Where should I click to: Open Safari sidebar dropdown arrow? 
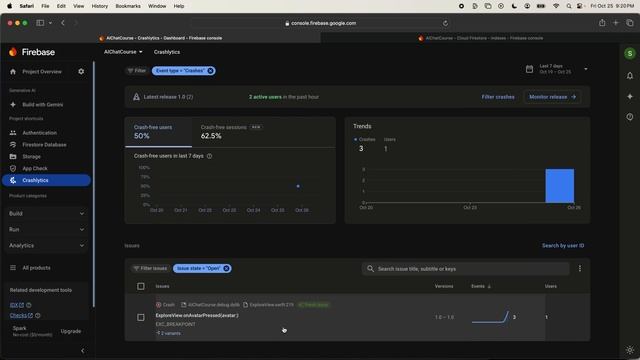pos(50,23)
